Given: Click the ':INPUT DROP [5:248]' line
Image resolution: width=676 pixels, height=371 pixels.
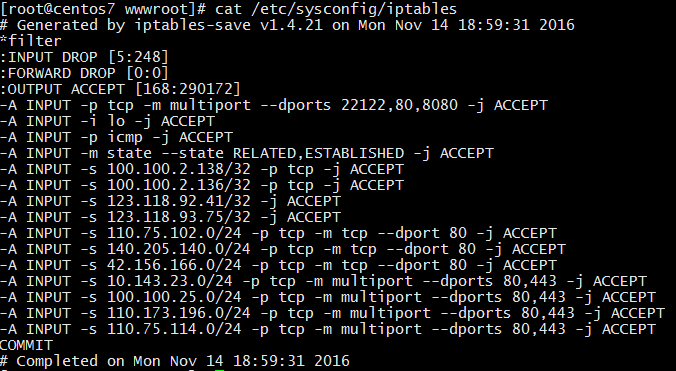Looking at the screenshot, I should coord(84,57).
